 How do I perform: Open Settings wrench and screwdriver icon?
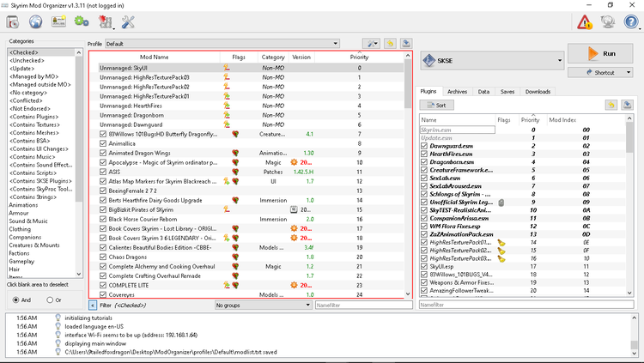(128, 21)
